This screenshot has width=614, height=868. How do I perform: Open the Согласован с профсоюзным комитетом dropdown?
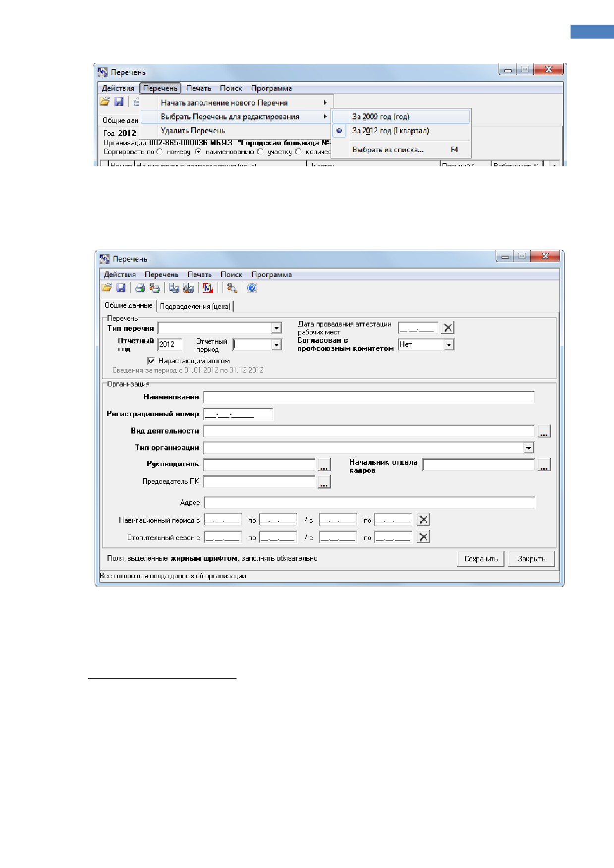pyautogui.click(x=448, y=345)
